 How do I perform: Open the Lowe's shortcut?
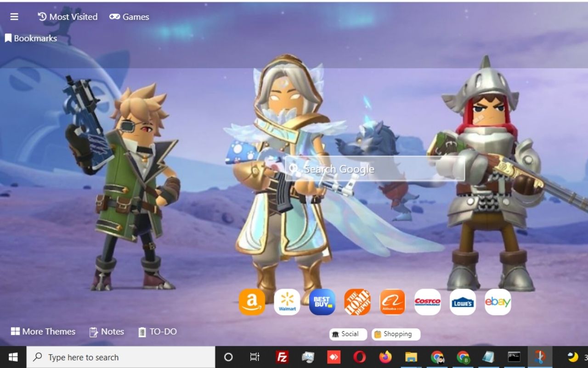tap(463, 302)
